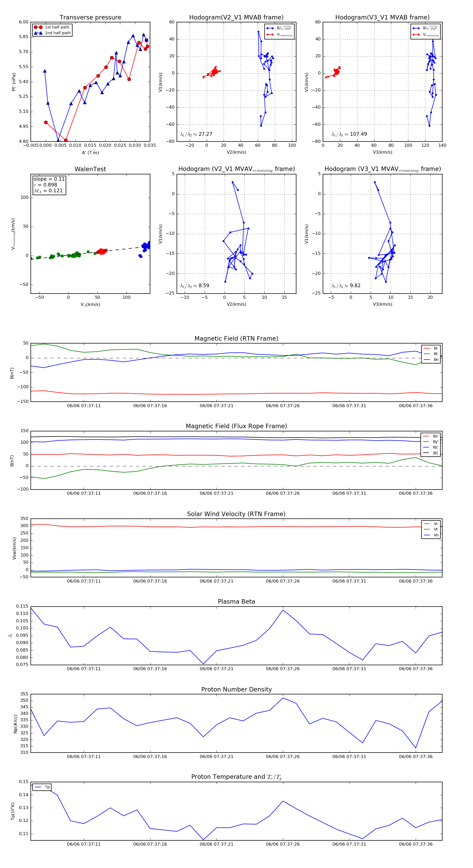Screen dimensions: 473x868
Task: Click the 'Solar Wind Velocity (RTN Frame)' title
Action: point(236,514)
